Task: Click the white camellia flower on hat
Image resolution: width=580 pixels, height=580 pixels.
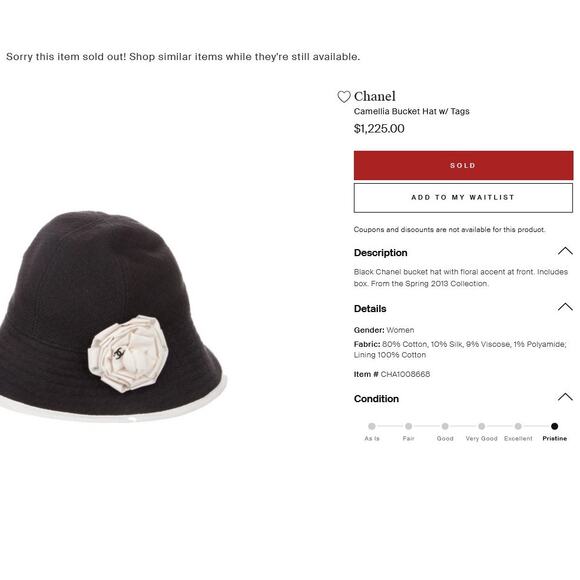Action: click(x=128, y=354)
